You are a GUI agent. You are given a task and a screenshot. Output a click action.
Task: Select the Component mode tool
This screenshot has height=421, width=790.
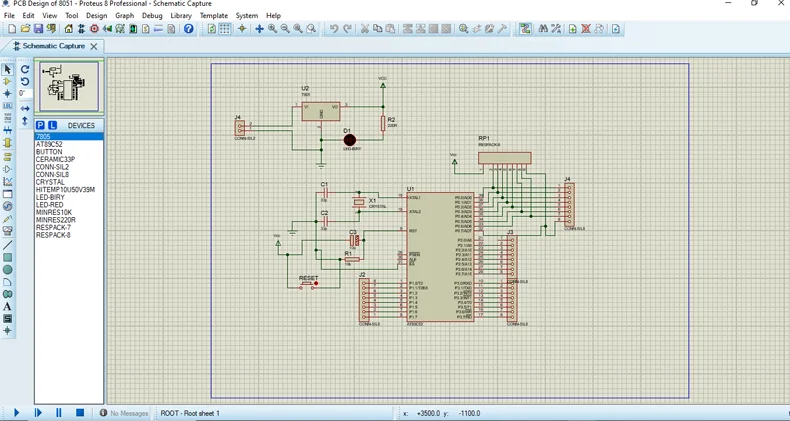(8, 81)
